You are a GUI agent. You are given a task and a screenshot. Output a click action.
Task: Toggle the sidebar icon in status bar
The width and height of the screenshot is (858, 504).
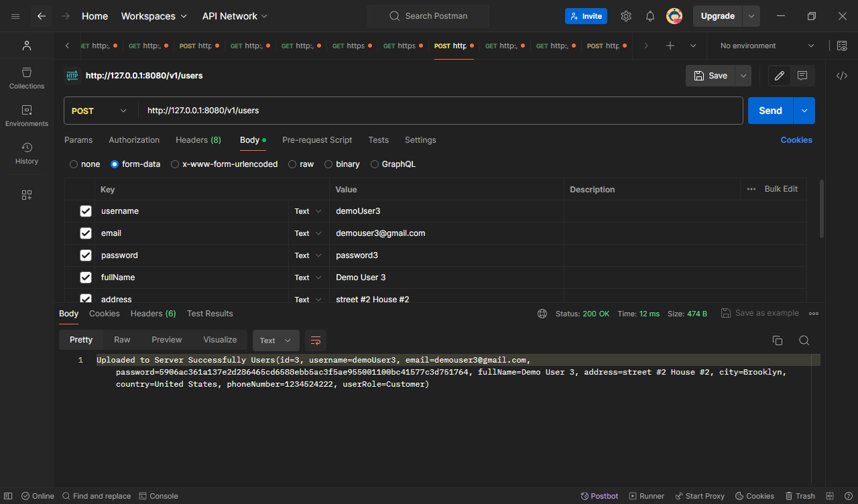[8, 496]
